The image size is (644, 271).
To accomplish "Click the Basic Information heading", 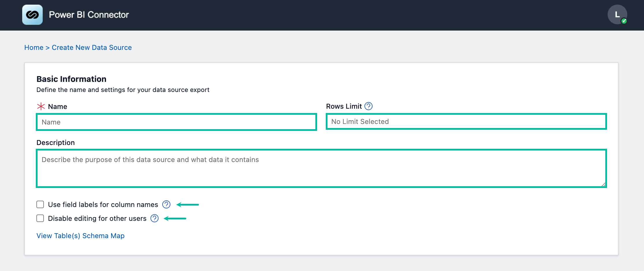I will pyautogui.click(x=71, y=79).
